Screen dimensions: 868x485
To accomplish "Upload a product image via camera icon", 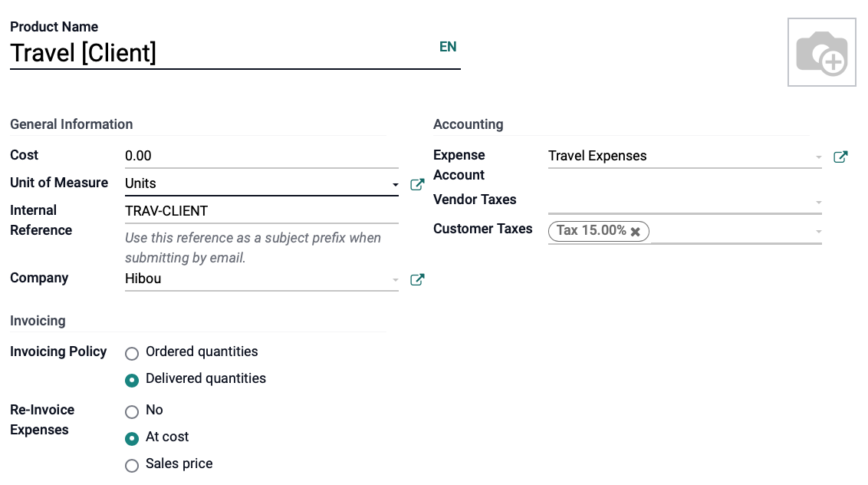I will pos(821,52).
